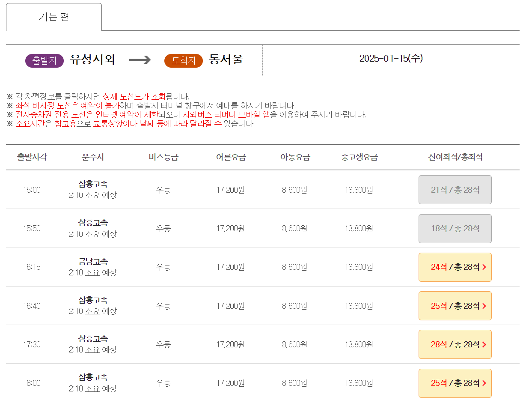Viewport: 532px width, 400px height.
Task: Click the arrow between 유성시외 and 동서울
Action: pyautogui.click(x=140, y=60)
